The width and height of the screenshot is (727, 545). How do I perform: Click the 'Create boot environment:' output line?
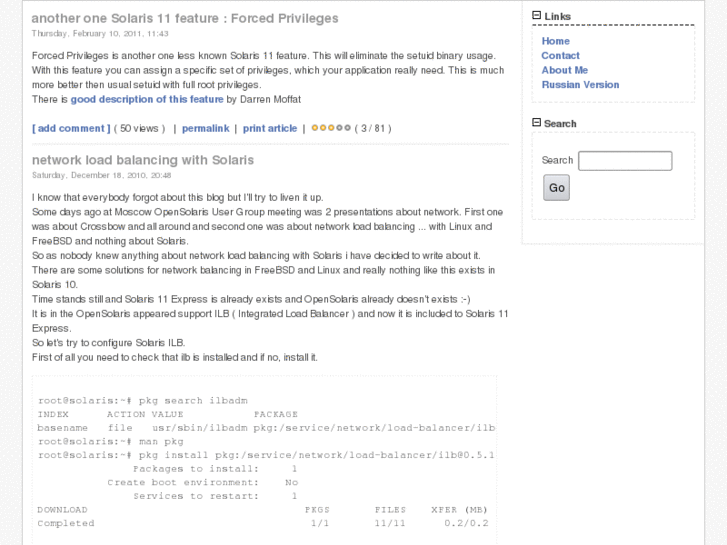click(x=203, y=482)
